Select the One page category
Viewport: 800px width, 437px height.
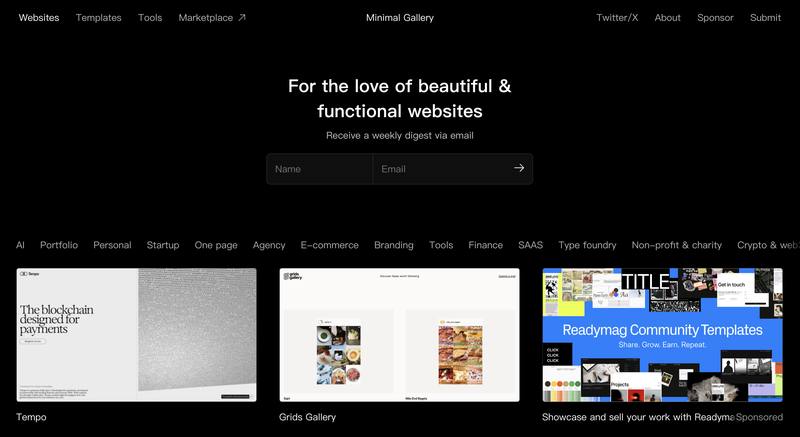pos(216,245)
